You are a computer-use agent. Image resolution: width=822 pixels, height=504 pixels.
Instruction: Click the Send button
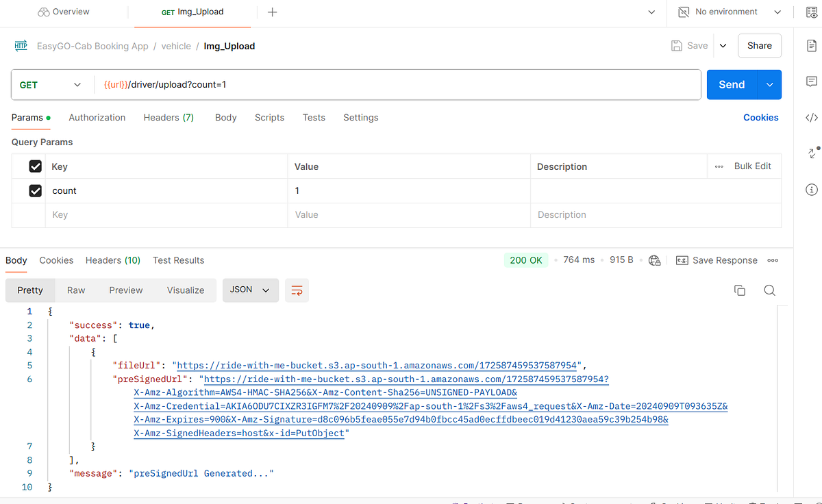[x=731, y=84]
